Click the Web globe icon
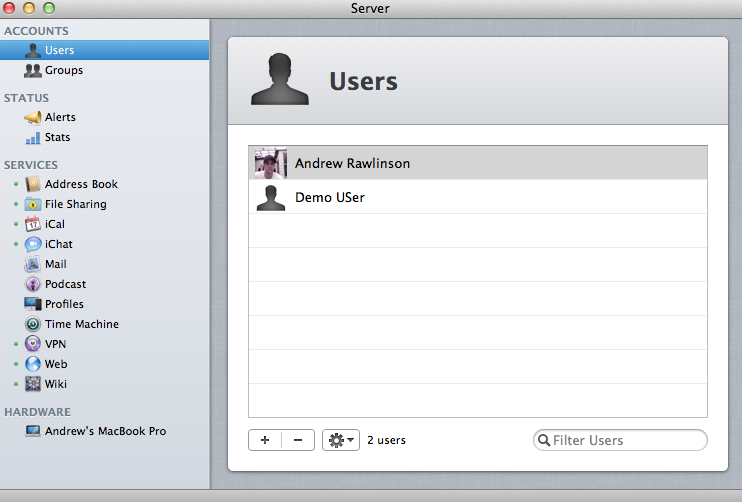 [x=33, y=364]
